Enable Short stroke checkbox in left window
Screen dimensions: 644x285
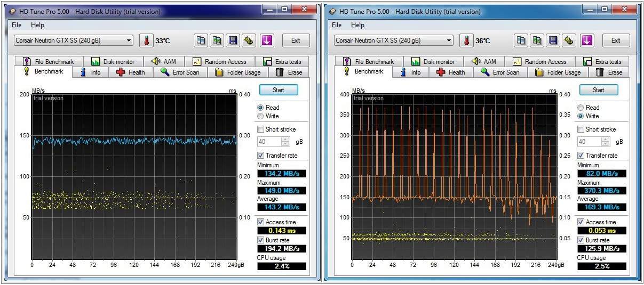260,129
